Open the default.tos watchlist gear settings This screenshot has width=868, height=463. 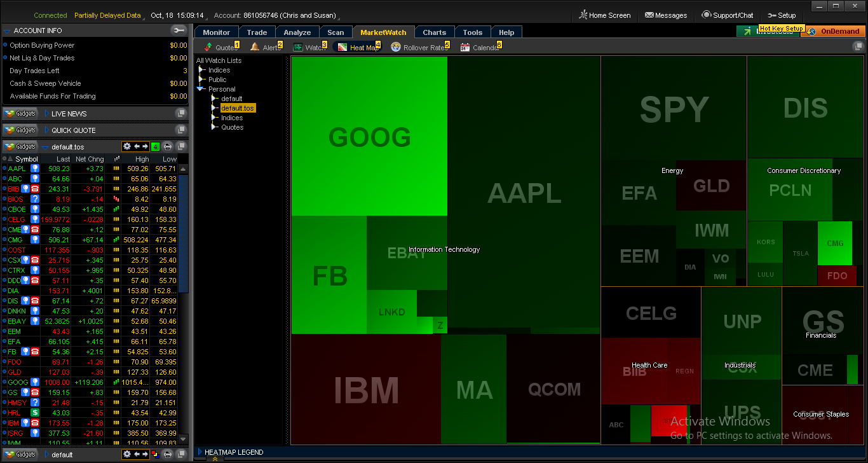pyautogui.click(x=126, y=146)
